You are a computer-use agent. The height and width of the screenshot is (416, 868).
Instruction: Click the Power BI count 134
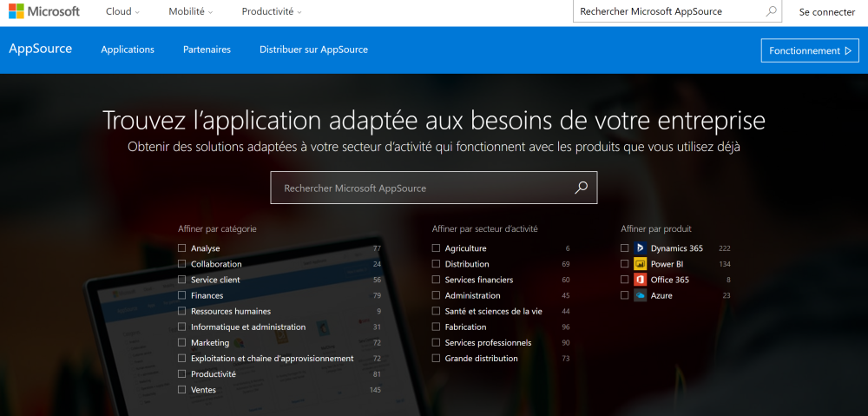pos(725,264)
